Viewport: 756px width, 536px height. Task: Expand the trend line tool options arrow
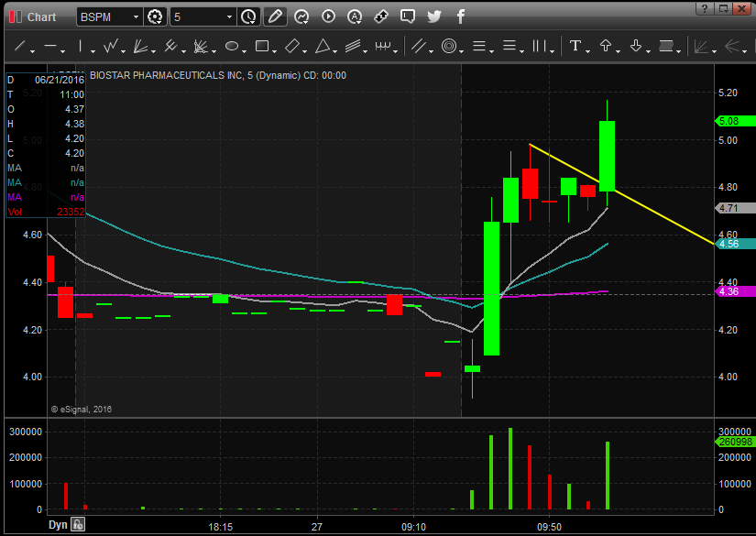(32, 51)
